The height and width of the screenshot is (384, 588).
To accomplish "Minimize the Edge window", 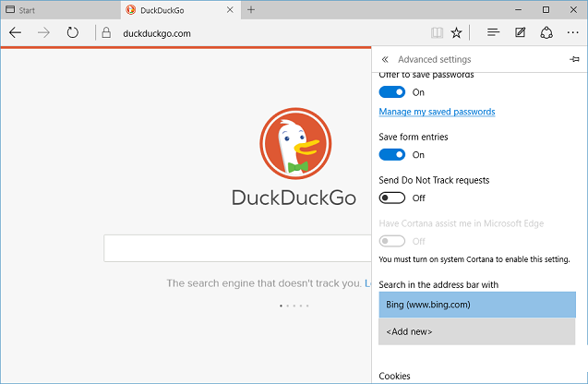I will click(x=518, y=10).
